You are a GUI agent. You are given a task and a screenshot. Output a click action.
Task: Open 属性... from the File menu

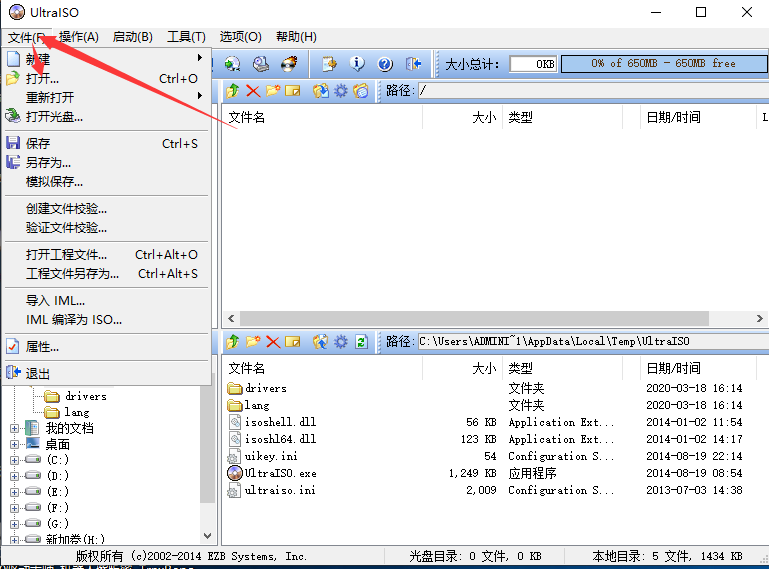pyautogui.click(x=107, y=347)
